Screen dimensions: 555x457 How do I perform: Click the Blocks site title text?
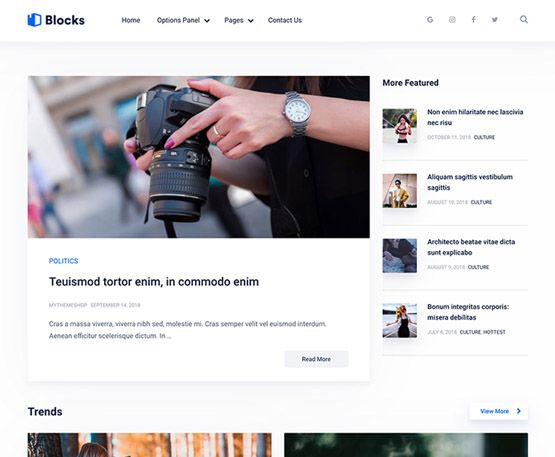coord(65,20)
